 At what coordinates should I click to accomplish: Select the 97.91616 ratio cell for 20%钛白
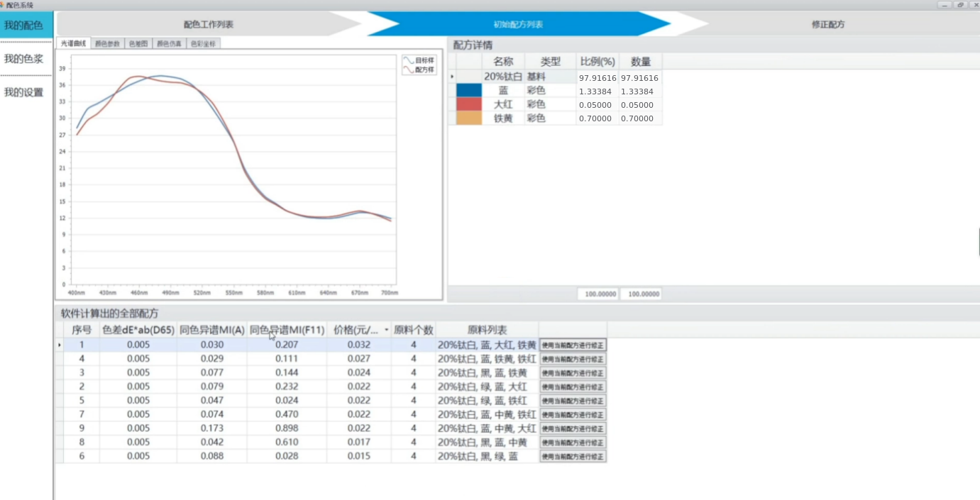[598, 77]
